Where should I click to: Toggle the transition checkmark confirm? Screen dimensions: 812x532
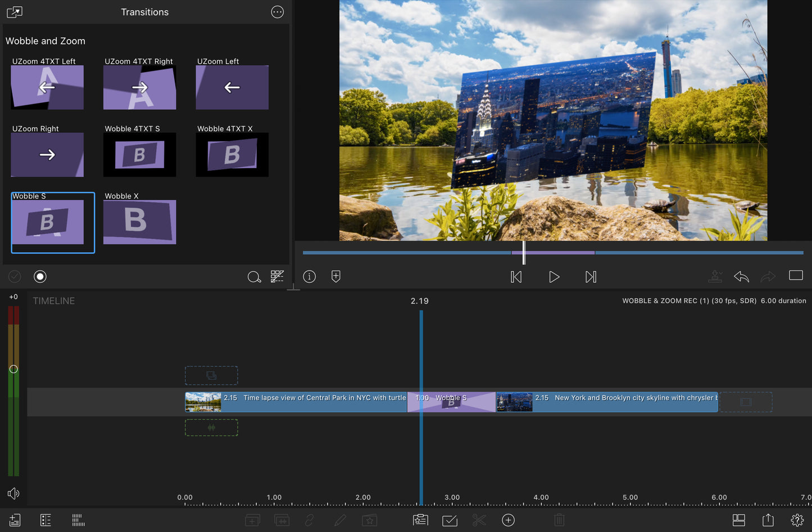(14, 276)
